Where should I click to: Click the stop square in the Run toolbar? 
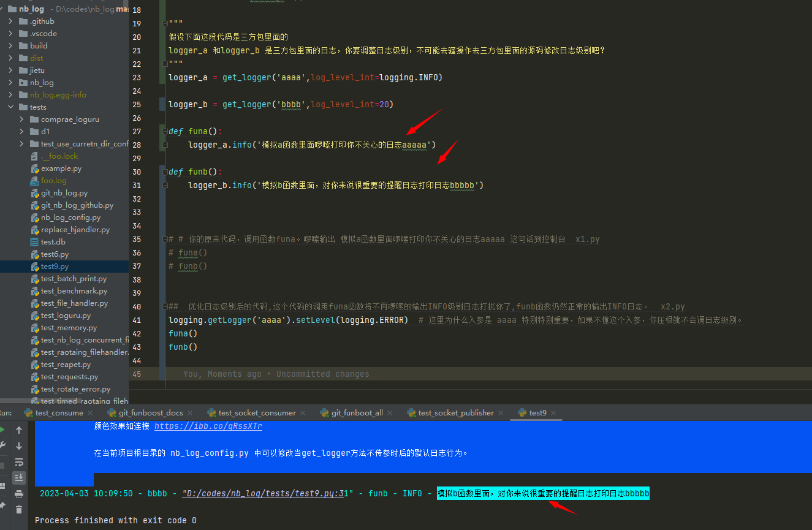point(2,466)
